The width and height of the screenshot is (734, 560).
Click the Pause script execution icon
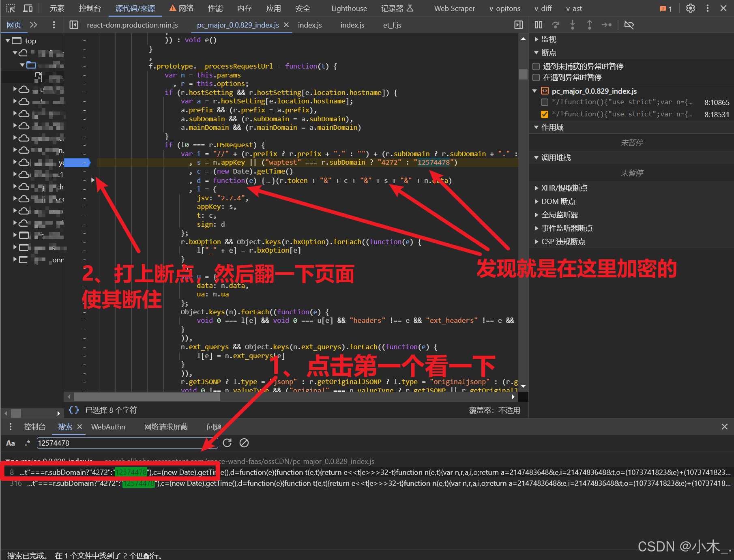538,25
